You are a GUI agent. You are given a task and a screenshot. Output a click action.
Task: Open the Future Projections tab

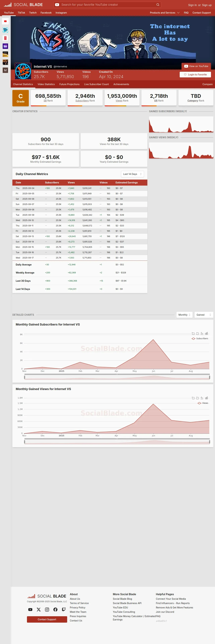[69, 84]
